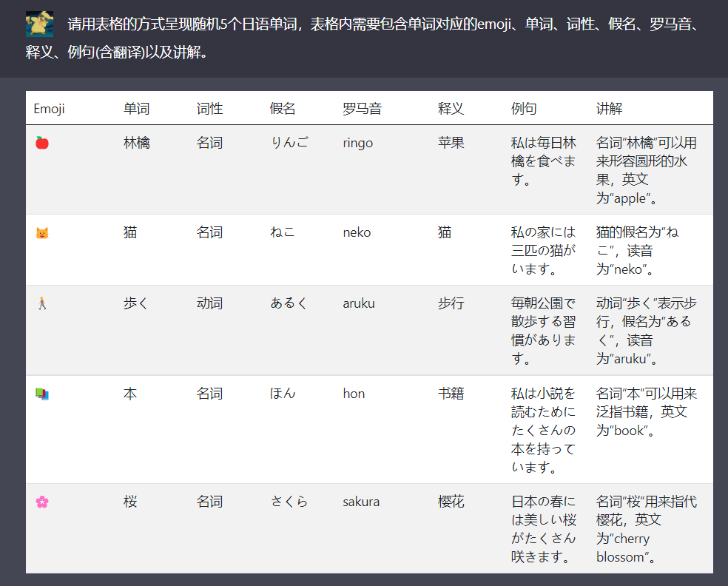Select the romaji neko cell
This screenshot has height=586, width=728.
tap(357, 232)
